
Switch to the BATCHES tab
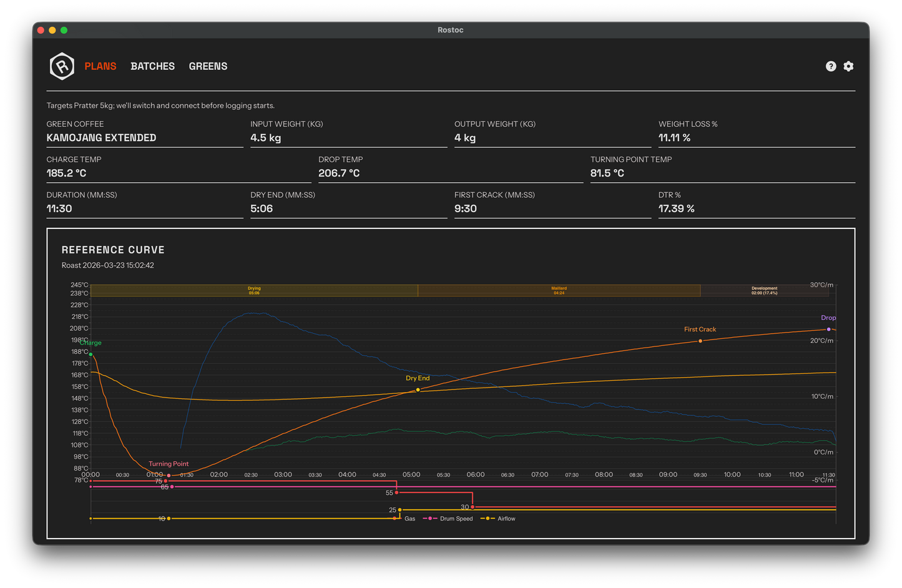click(x=152, y=66)
